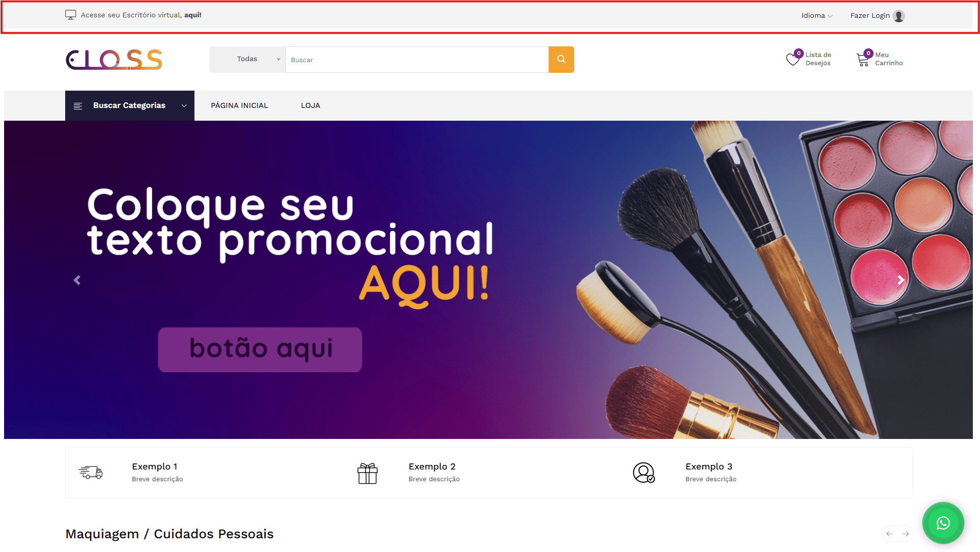Image resolution: width=980 pixels, height=552 pixels.
Task: Click the 'aqui!' virtual office link
Action: (193, 15)
